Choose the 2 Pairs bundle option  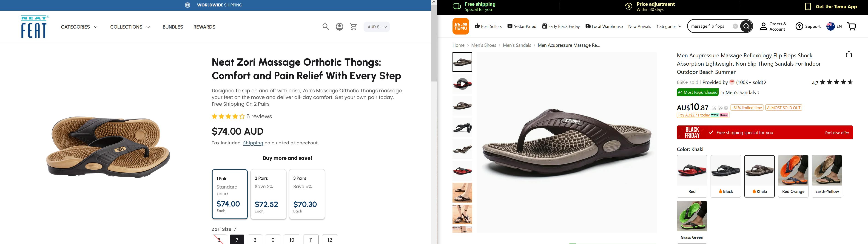(x=268, y=194)
